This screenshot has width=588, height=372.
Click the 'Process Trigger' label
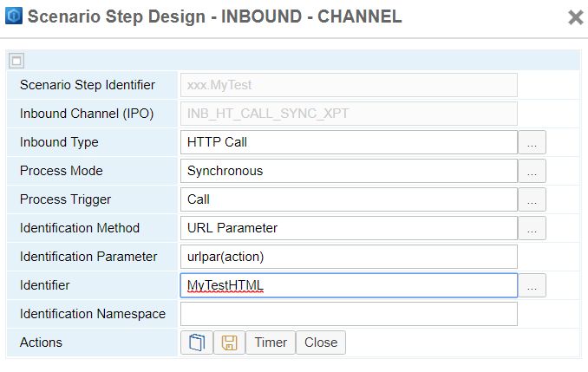click(65, 199)
